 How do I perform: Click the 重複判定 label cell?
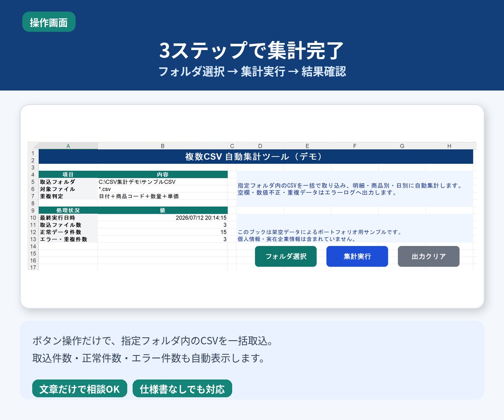68,196
